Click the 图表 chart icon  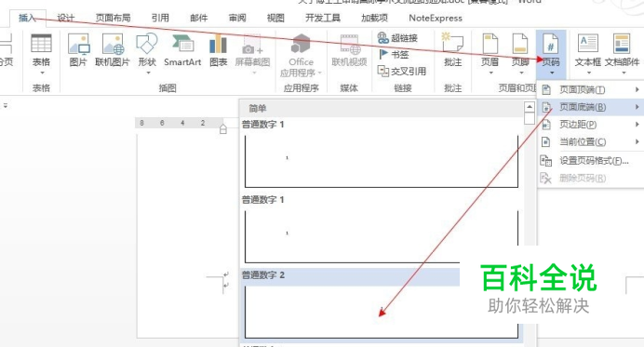coord(218,44)
